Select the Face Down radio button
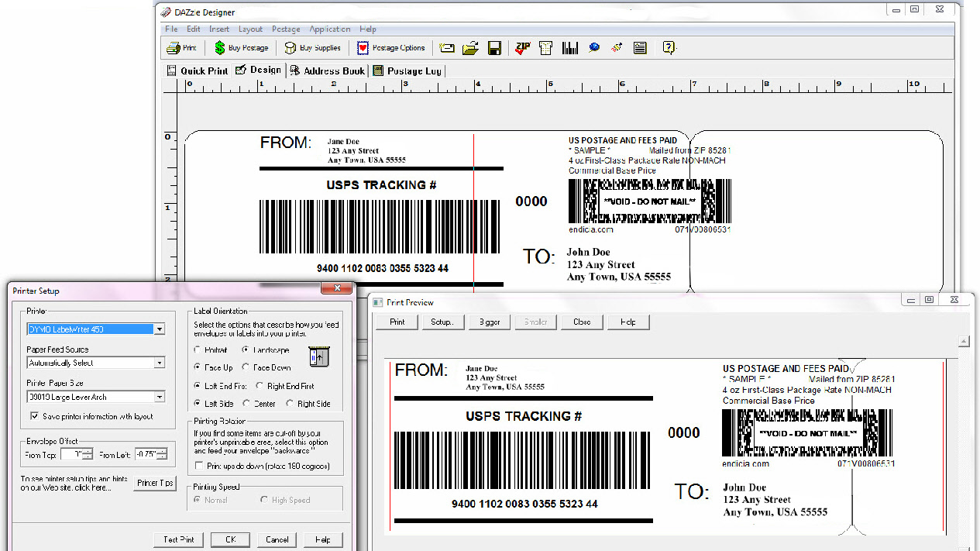 [246, 367]
